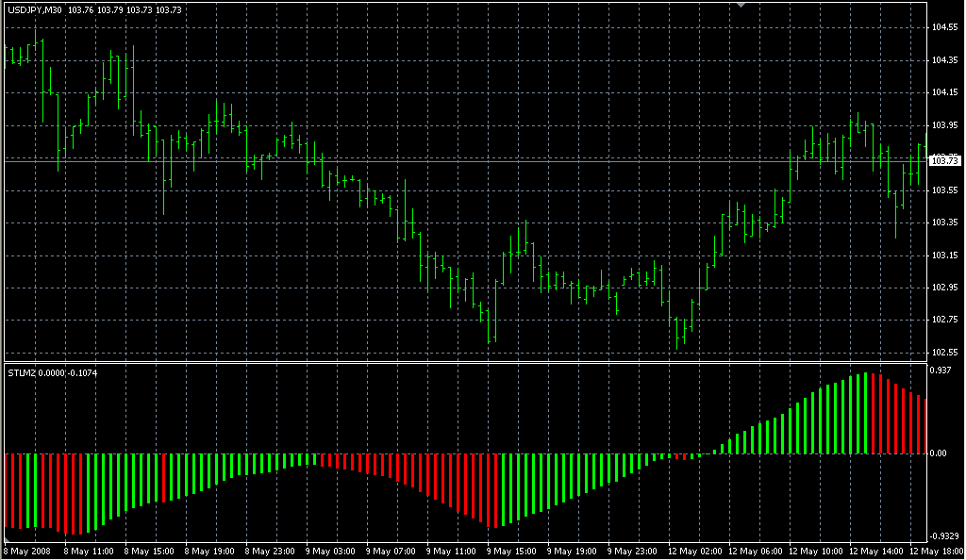966x560 pixels.
Task: Click the 12 May 14:00 time label
Action: point(874,551)
